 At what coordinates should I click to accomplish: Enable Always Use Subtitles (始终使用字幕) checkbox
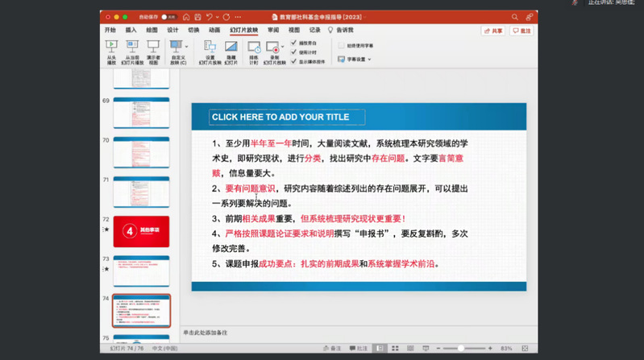pyautogui.click(x=341, y=46)
